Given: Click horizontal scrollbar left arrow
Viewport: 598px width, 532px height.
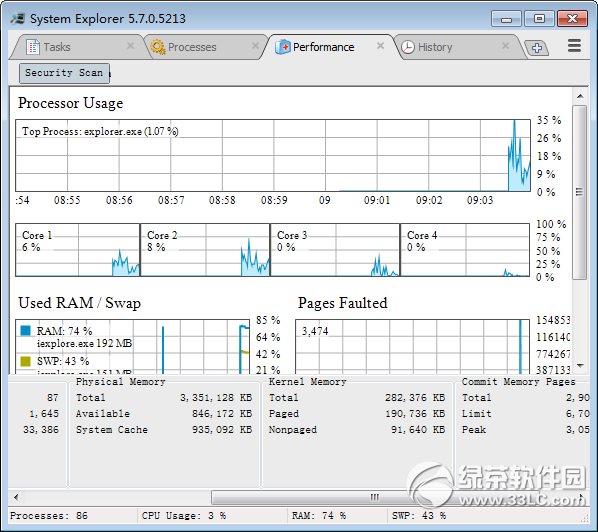Looking at the screenshot, I should tap(16, 497).
